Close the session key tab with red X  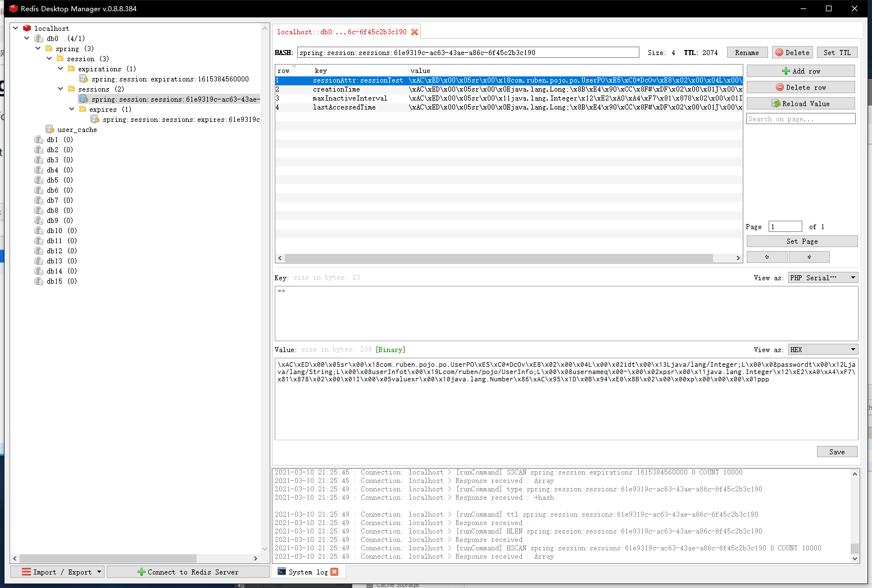tap(415, 32)
